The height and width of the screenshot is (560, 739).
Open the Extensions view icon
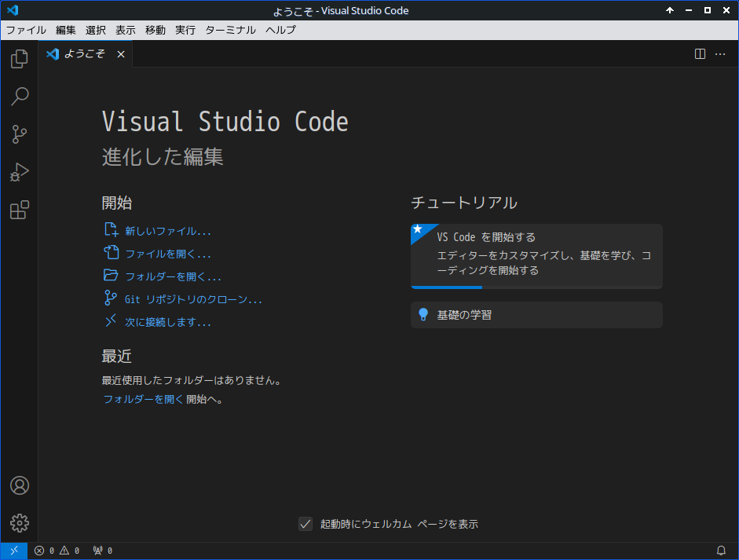pos(20,210)
